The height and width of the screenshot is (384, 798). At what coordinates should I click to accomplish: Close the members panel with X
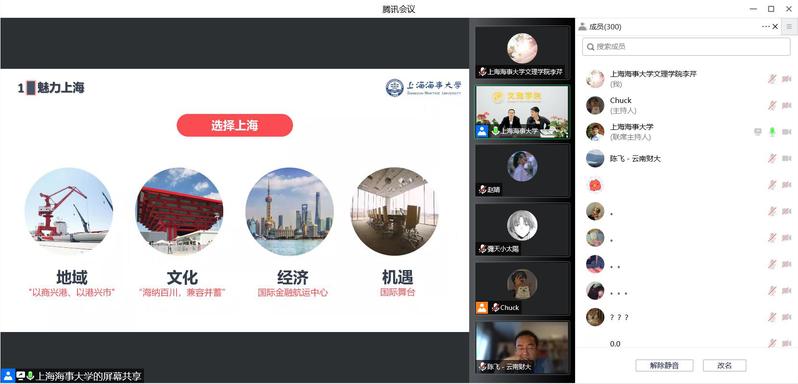(775, 27)
